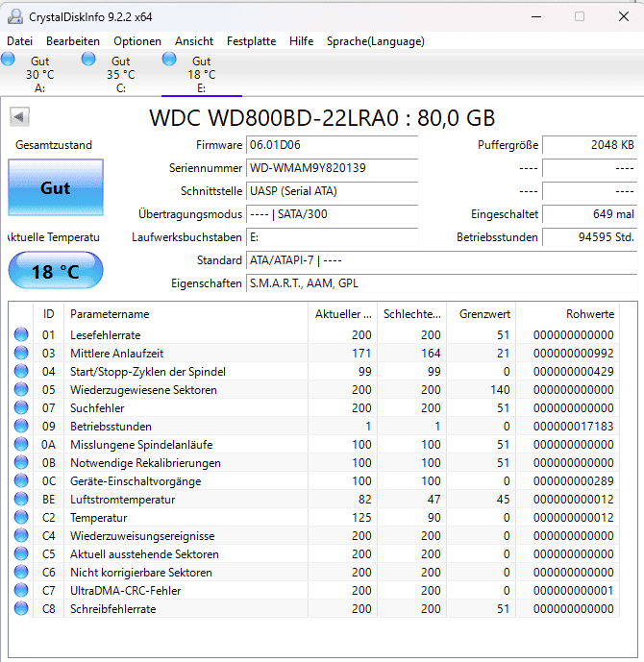Click the CrystalDiskInfo app icon in title bar
This screenshot has height=662, width=644.
point(15,17)
